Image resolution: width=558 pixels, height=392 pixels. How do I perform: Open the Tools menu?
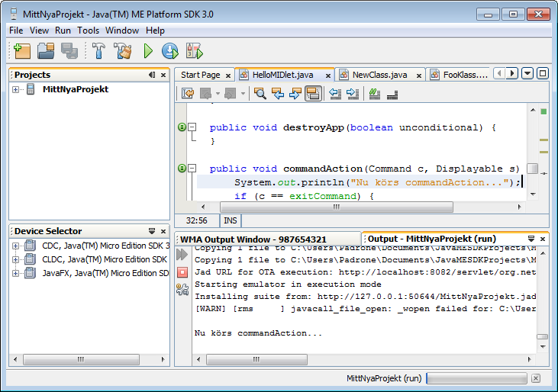[x=89, y=31]
